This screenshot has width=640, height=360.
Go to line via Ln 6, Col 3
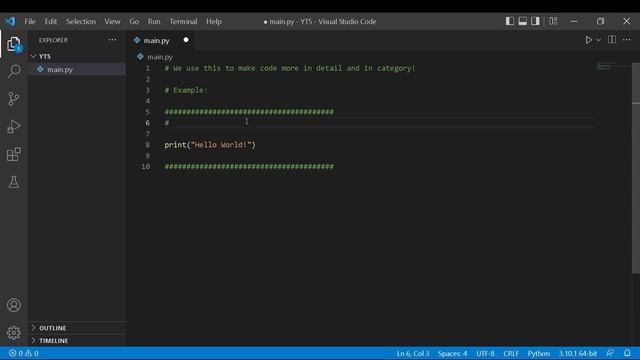pyautogui.click(x=413, y=353)
